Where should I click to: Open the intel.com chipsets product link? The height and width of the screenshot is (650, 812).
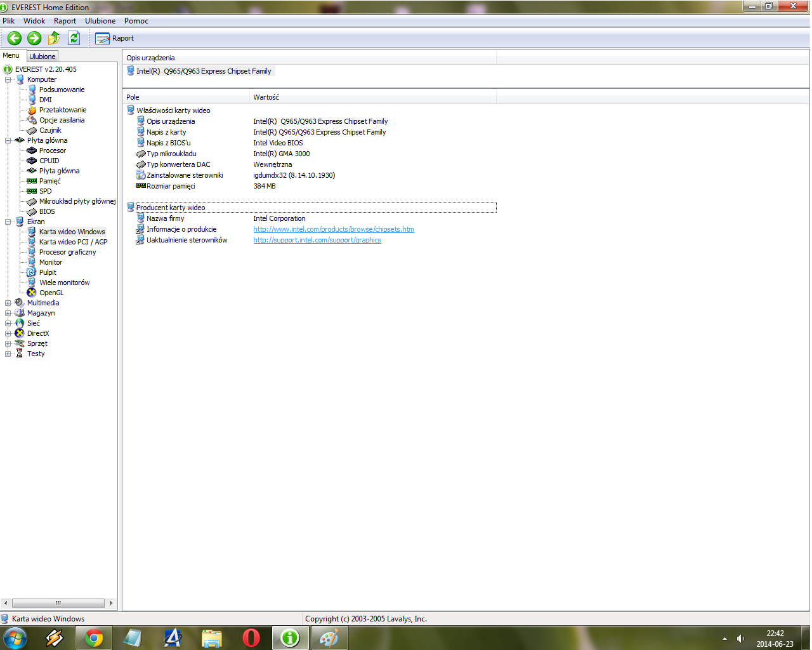(334, 229)
